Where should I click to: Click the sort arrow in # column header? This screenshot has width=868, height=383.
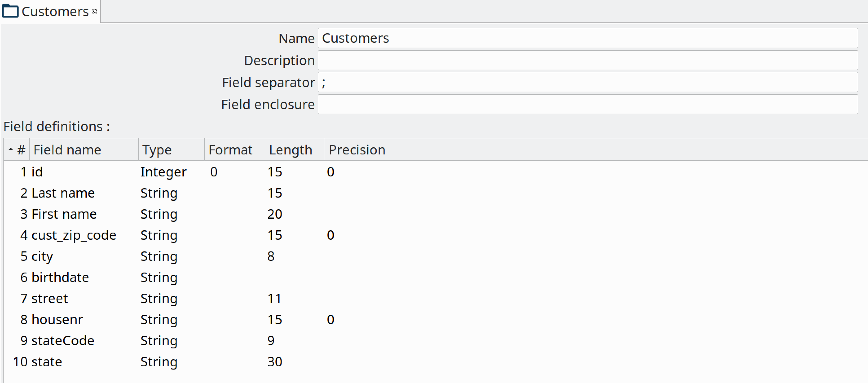pyautogui.click(x=11, y=149)
